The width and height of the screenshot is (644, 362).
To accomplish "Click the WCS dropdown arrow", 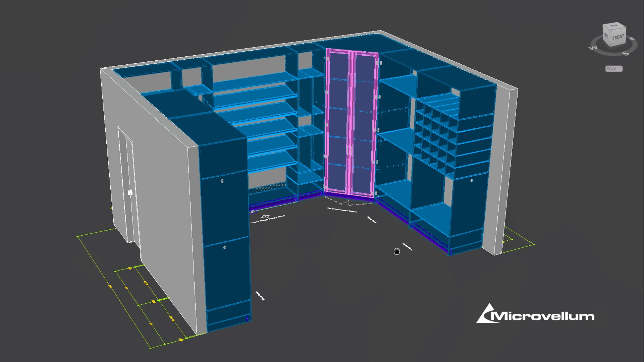I will click(619, 68).
